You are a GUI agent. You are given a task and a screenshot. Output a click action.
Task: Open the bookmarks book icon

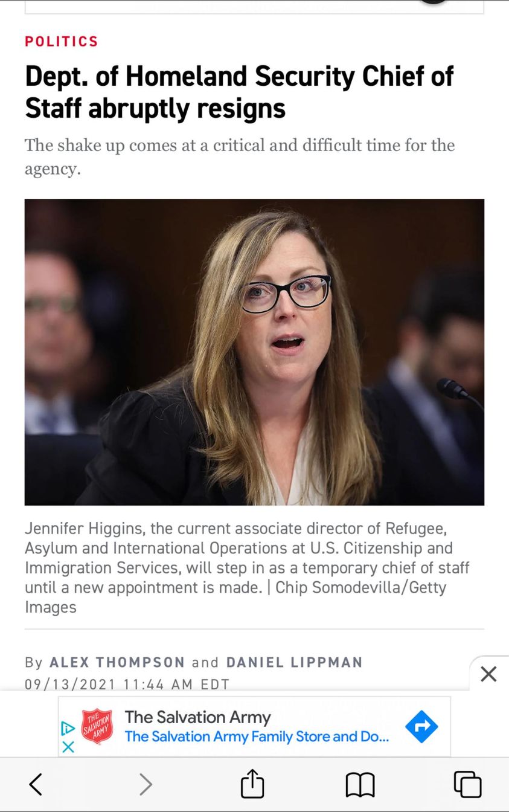tap(360, 785)
